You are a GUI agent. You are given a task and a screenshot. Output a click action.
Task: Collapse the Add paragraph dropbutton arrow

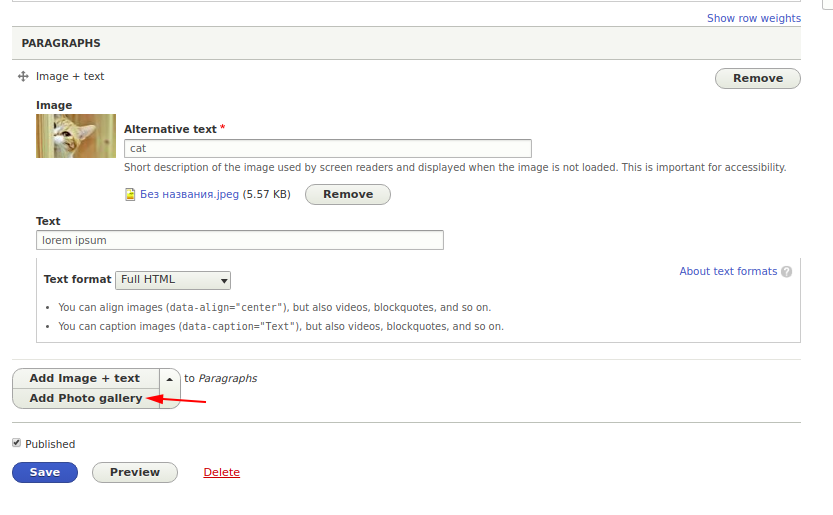pos(169,379)
